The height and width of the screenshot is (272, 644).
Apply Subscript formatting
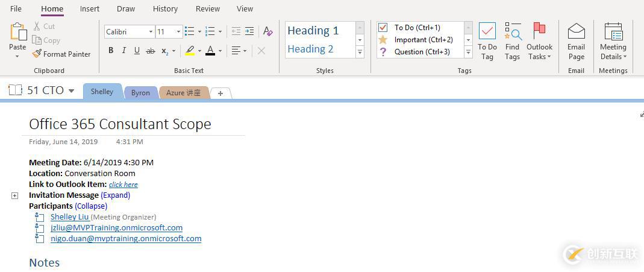pyautogui.click(x=164, y=51)
